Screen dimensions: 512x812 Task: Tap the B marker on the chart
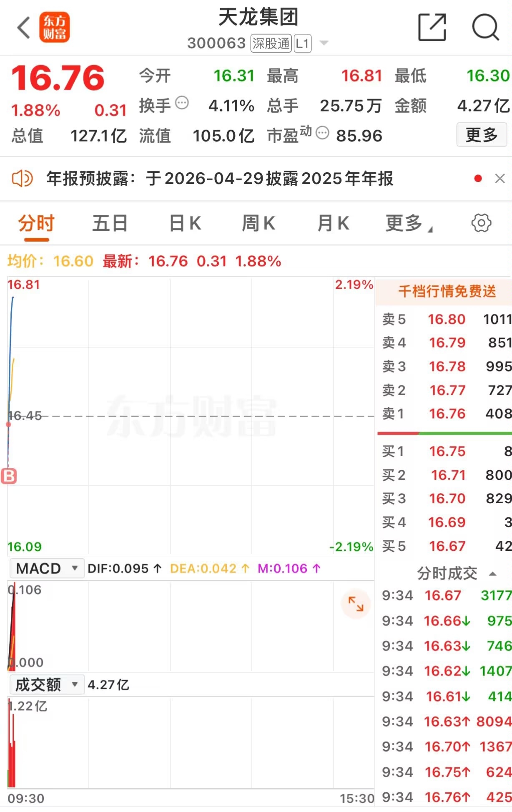(x=9, y=476)
